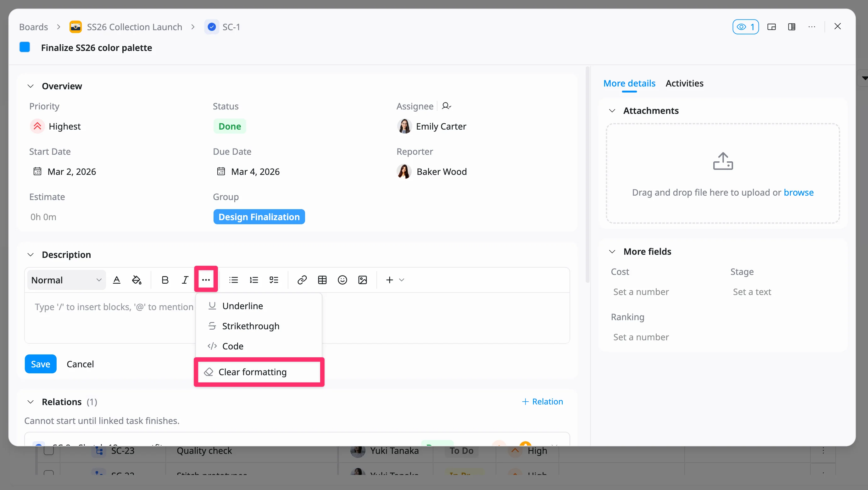Switch to the Activities tab

click(684, 83)
